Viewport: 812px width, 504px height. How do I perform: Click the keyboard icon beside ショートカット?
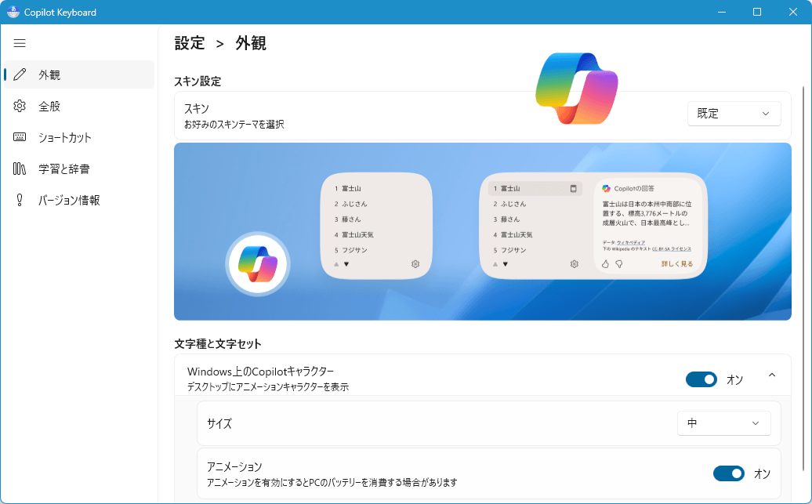tap(20, 137)
